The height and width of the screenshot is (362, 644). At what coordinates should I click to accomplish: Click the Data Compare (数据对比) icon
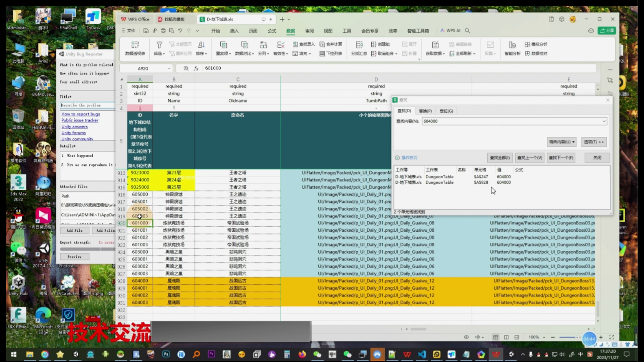[x=245, y=45]
